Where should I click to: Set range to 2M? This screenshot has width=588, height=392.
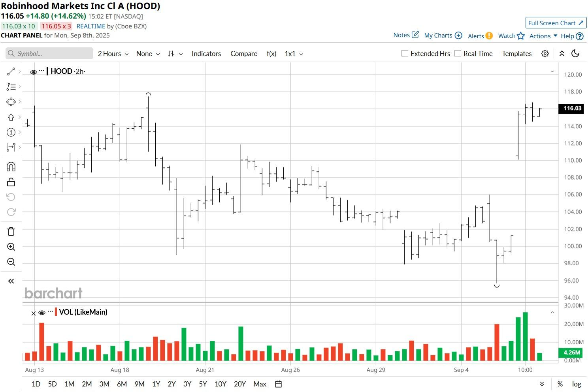click(x=87, y=384)
